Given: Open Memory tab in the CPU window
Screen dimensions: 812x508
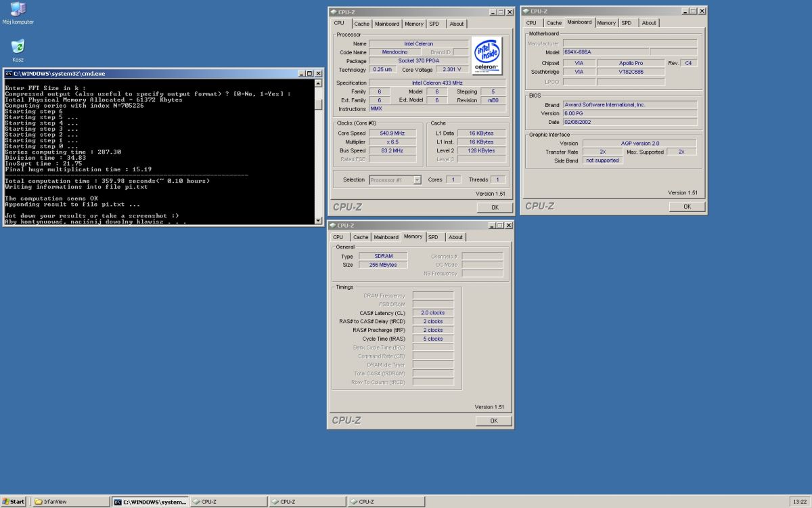Looking at the screenshot, I should click(x=414, y=24).
